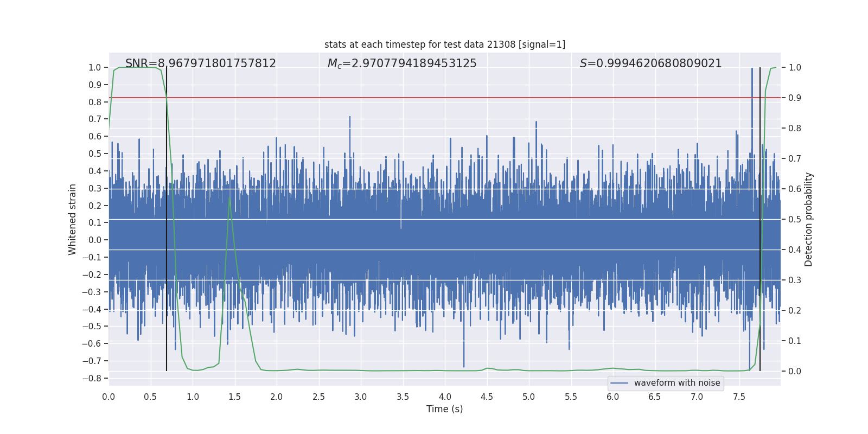Select the SNR value annotation text

click(x=201, y=63)
